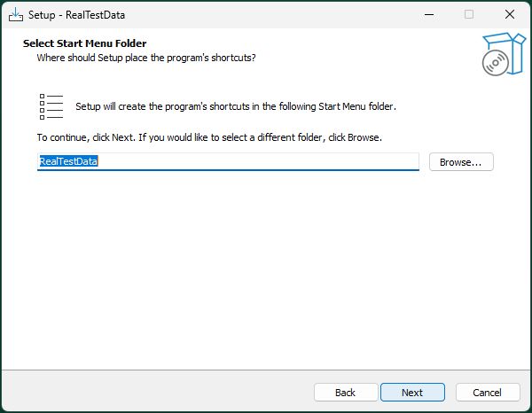
Task: Open the Browse... folder dialog
Action: pyautogui.click(x=461, y=162)
